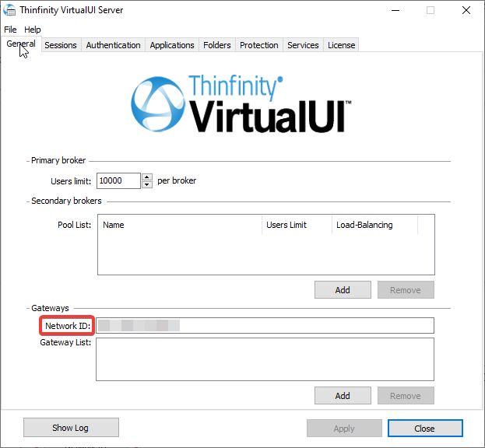Image resolution: width=485 pixels, height=448 pixels.
Task: Close the window with title bar X
Action: (466, 10)
